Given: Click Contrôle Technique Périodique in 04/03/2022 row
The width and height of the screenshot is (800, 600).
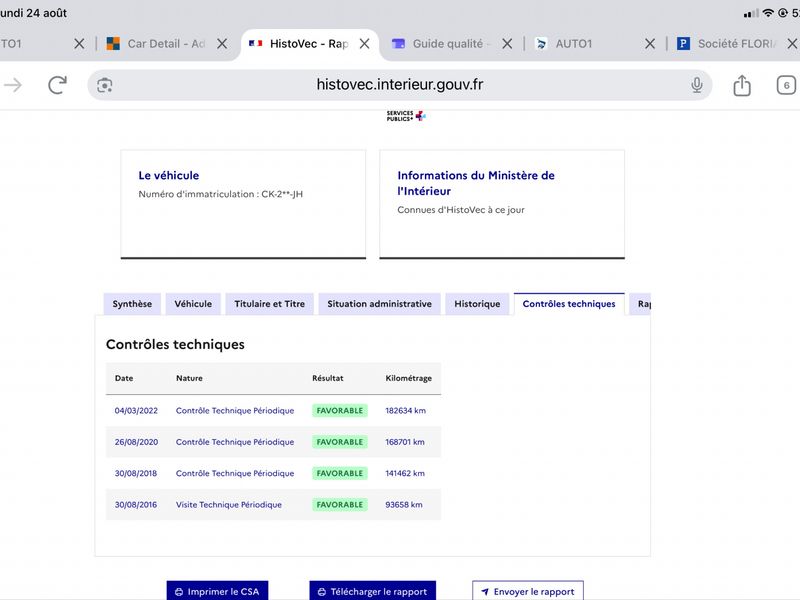Looking at the screenshot, I should [235, 411].
